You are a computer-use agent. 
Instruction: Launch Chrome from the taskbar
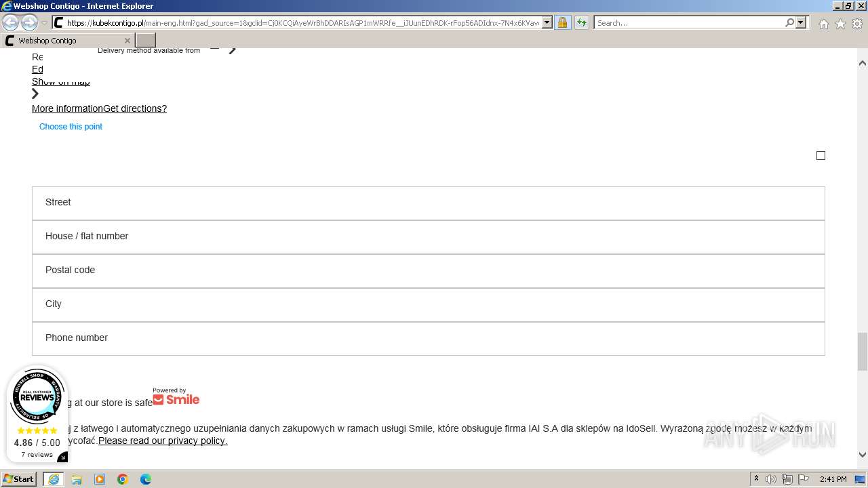pyautogui.click(x=123, y=479)
